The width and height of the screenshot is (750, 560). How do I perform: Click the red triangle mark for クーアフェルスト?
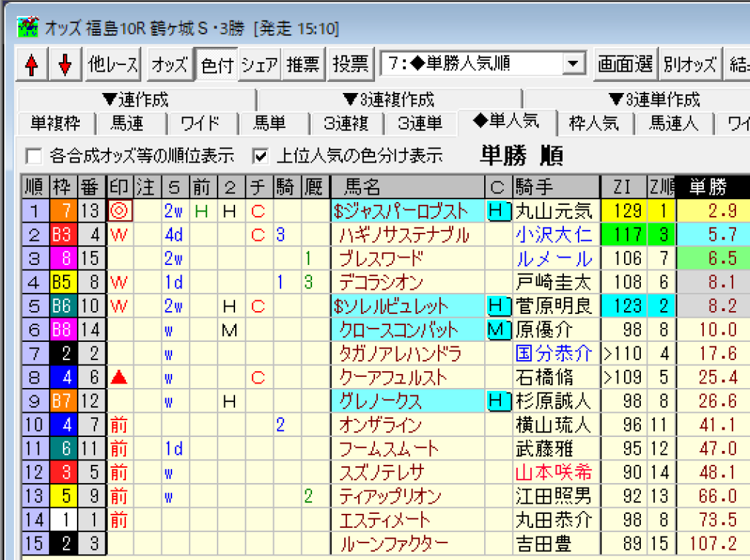point(119,378)
